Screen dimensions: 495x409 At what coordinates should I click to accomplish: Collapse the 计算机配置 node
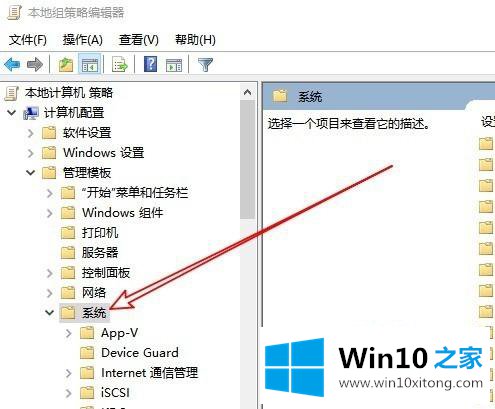coord(11,113)
